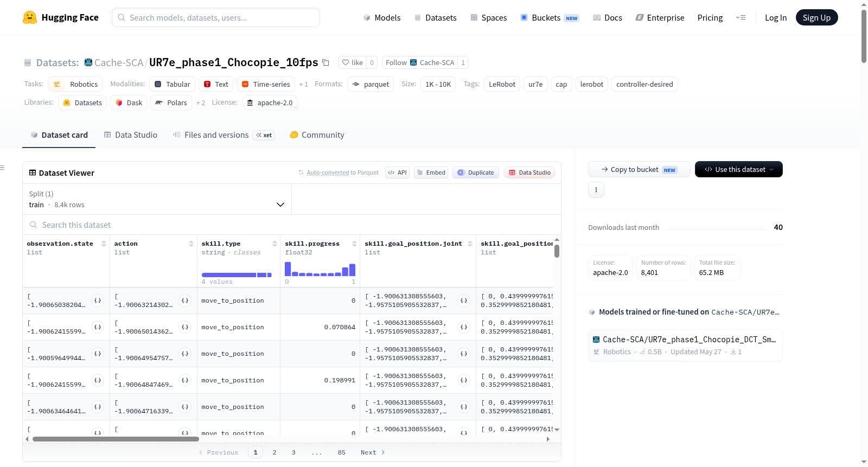
Task: Click the Robotics task tag
Action: (x=75, y=85)
